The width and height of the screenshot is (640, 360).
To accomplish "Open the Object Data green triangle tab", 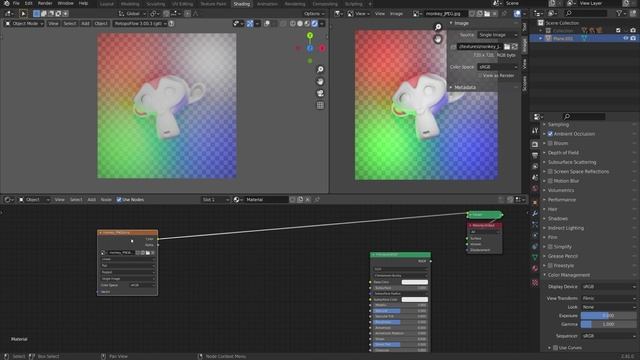I will pos(535,257).
